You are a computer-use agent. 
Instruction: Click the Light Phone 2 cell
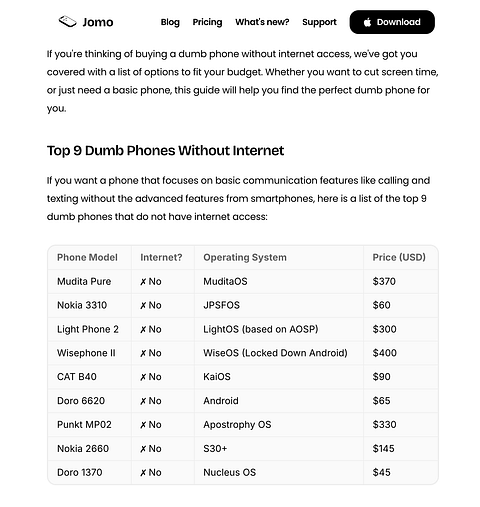click(x=88, y=329)
